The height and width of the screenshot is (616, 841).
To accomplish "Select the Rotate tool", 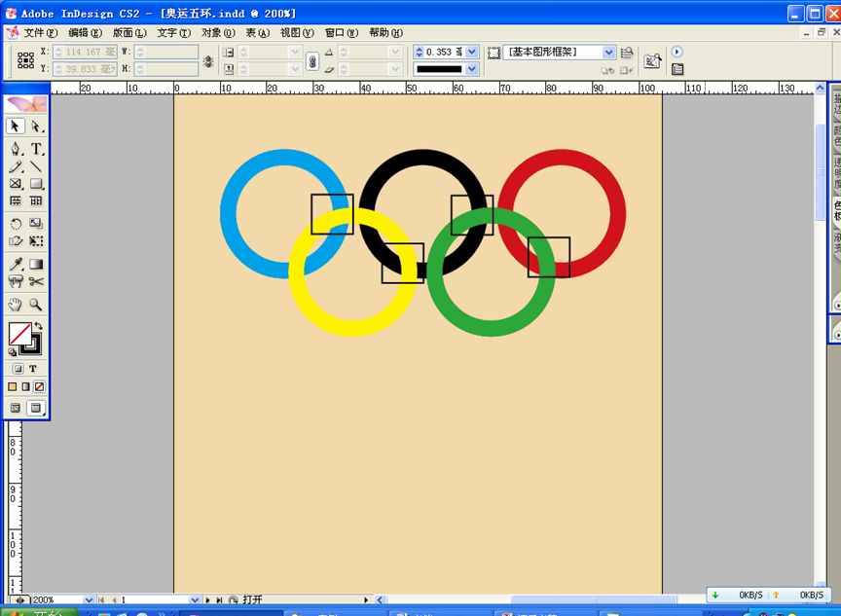I will [x=16, y=224].
